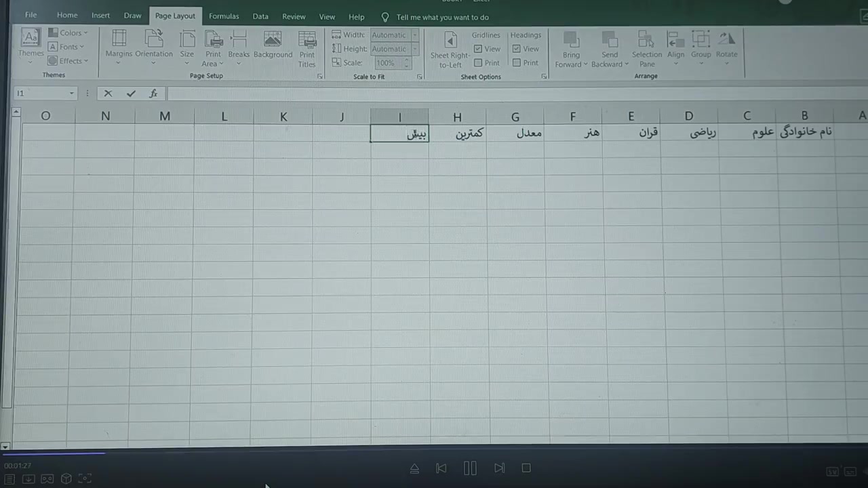Click the Print Area button
Image resolution: width=868 pixels, height=488 pixels.
pyautogui.click(x=213, y=49)
